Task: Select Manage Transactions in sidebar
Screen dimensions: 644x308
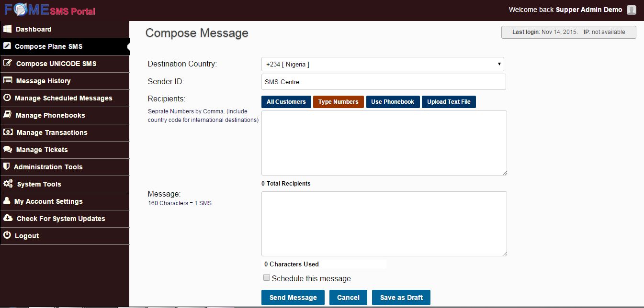Action: pos(65,132)
